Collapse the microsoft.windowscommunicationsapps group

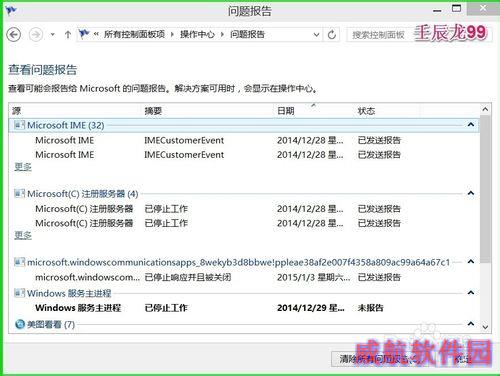(471, 261)
